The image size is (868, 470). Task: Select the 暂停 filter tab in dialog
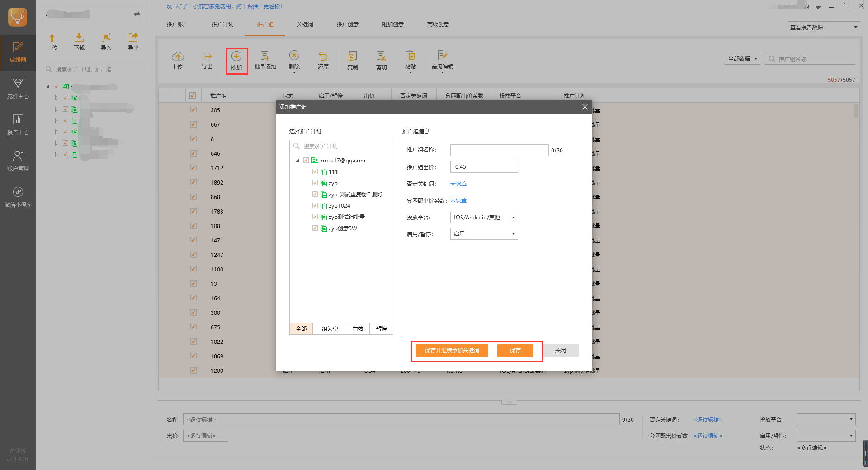pos(382,329)
